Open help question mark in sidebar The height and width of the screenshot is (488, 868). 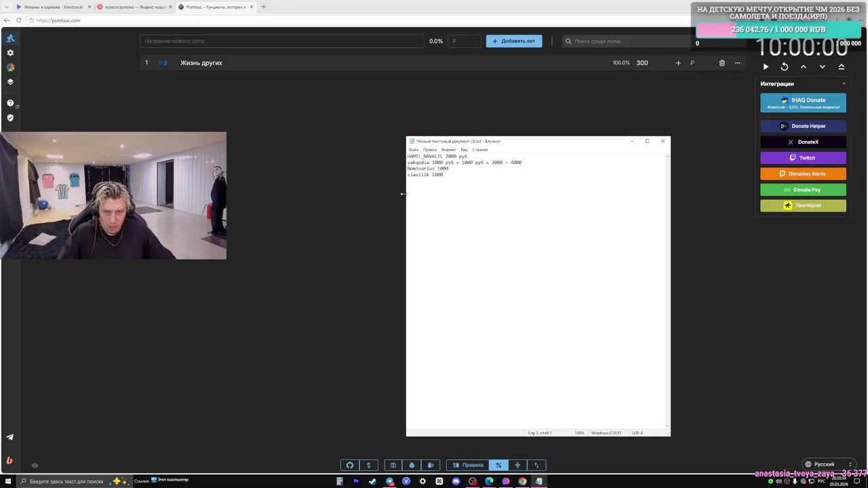pyautogui.click(x=10, y=103)
